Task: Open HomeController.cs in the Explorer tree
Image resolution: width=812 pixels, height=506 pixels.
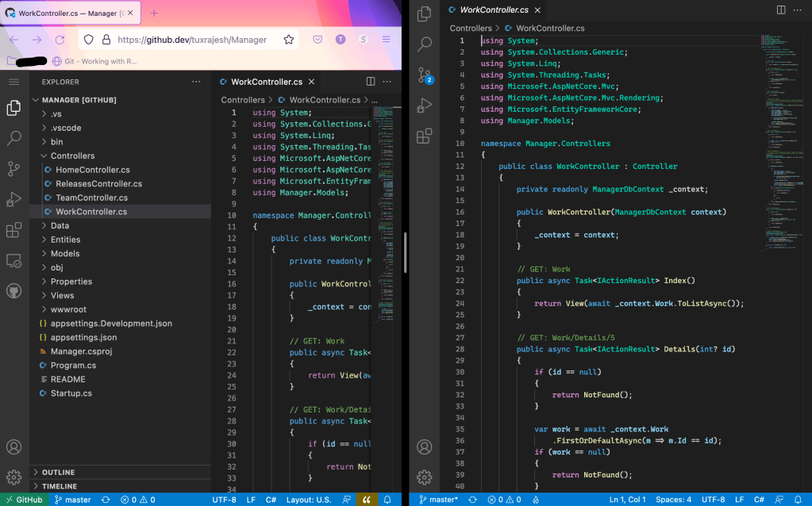Action: click(x=92, y=170)
